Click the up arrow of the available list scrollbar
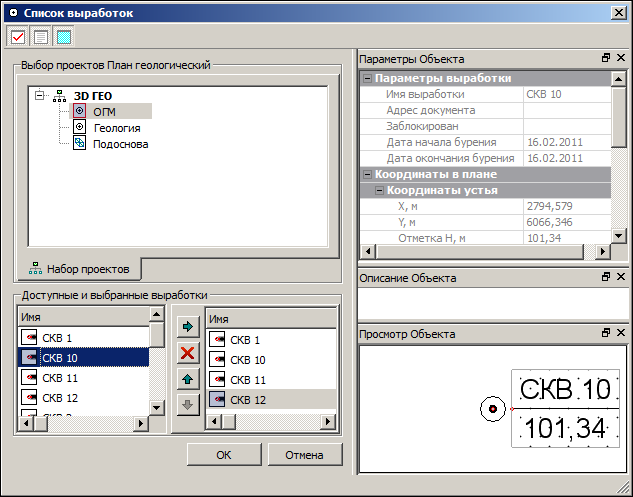This screenshot has height=497, width=633. [157, 314]
